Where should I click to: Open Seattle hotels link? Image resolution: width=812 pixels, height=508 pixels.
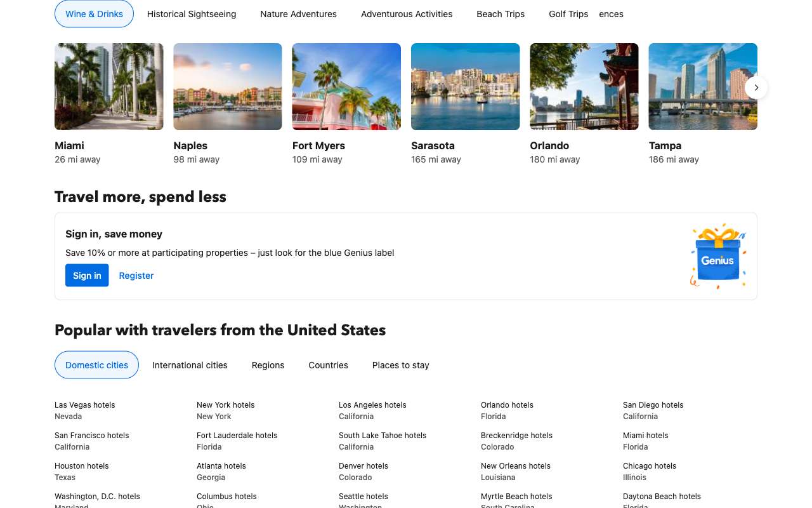pyautogui.click(x=363, y=497)
